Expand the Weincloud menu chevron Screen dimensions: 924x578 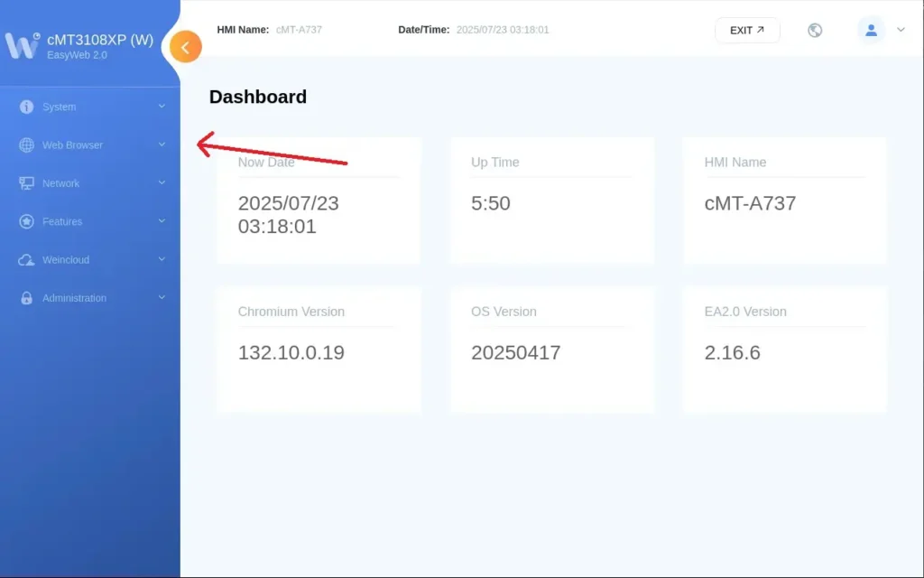pos(162,259)
